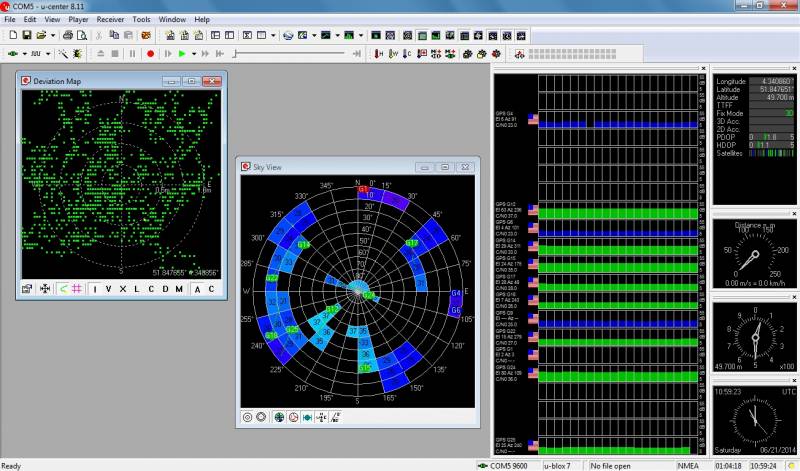Click Sky View double ring icon
800x471 pixels.
(261, 417)
